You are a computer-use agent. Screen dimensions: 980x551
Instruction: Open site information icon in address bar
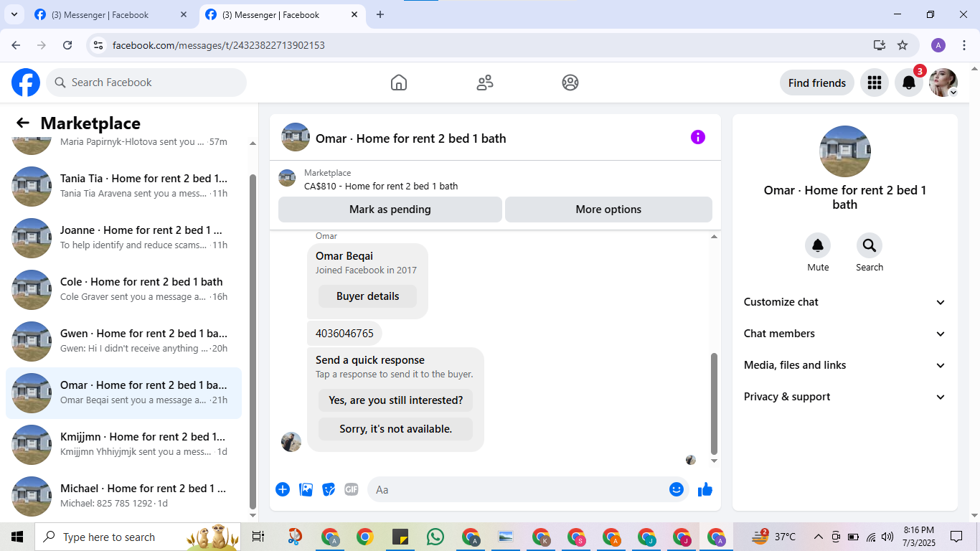pyautogui.click(x=99, y=45)
